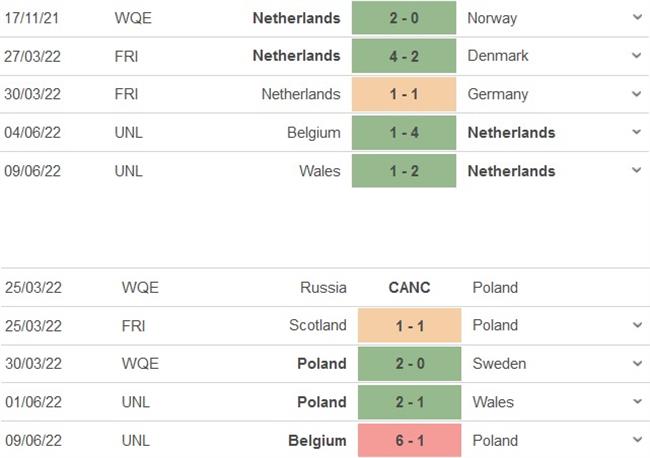
Task: Click the 4 - 2 score box
Action: coord(404,56)
